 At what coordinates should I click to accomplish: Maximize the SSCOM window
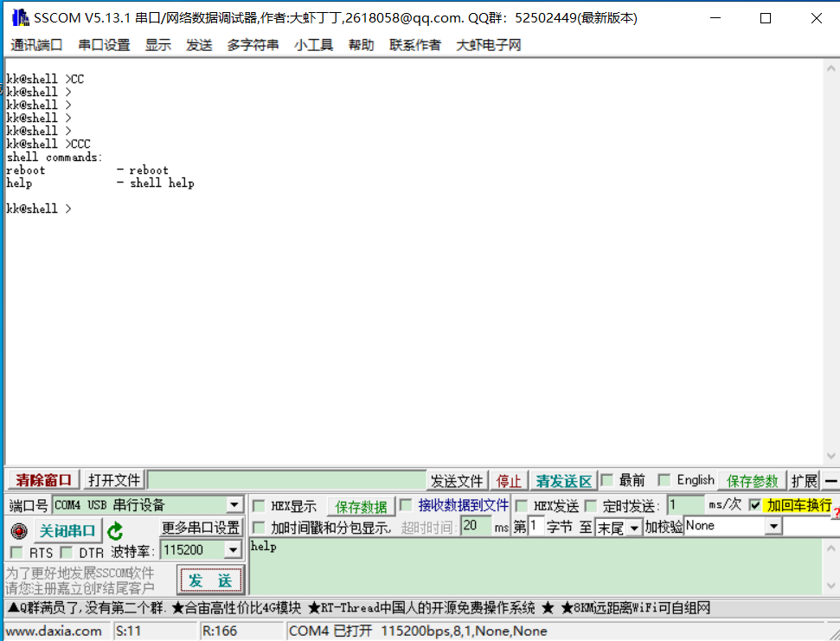[766, 18]
